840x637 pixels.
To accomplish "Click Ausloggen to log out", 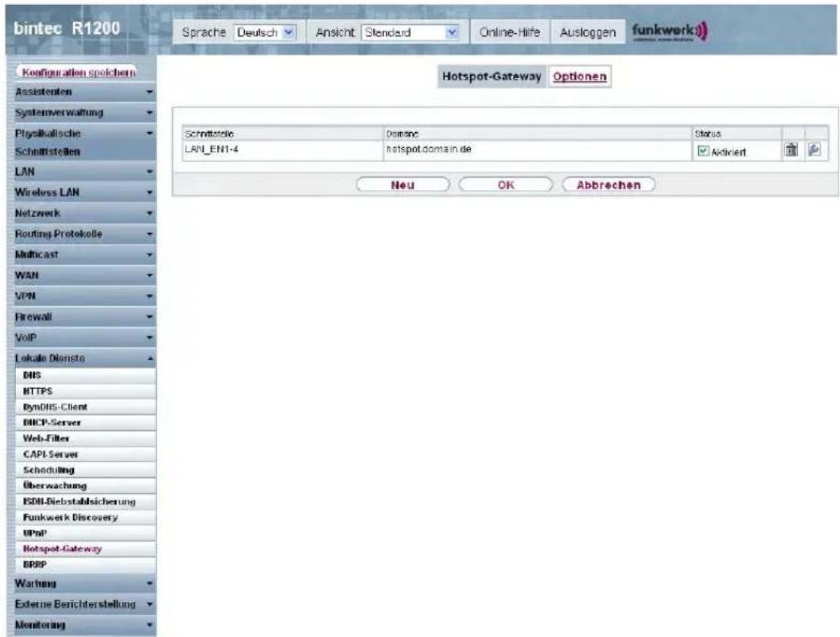I will click(x=588, y=33).
